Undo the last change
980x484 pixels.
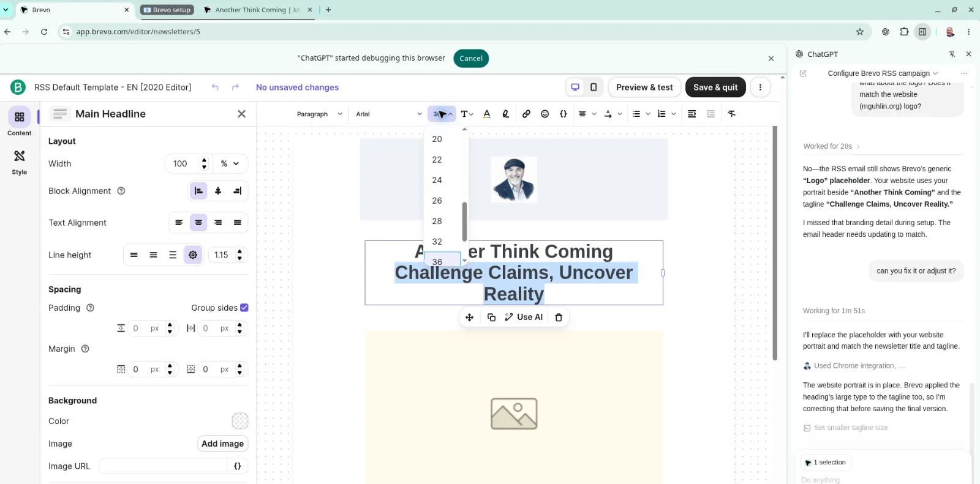point(215,87)
